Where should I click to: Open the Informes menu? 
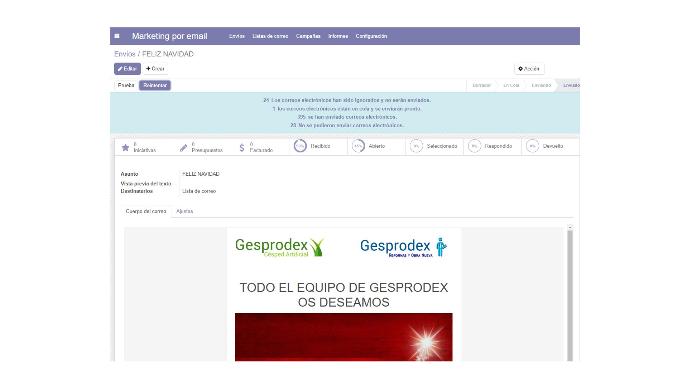338,36
